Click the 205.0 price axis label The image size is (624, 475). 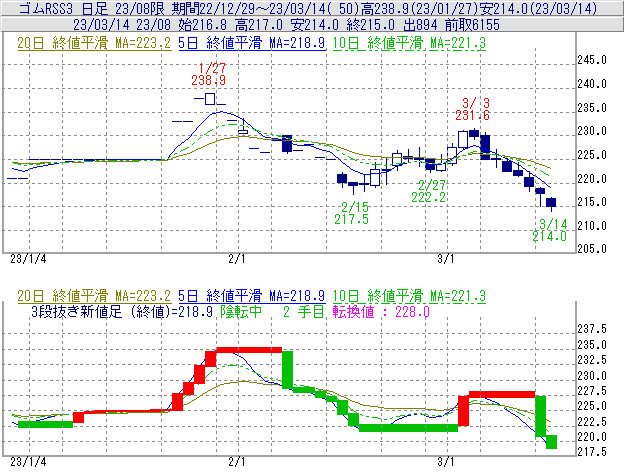[x=592, y=249]
